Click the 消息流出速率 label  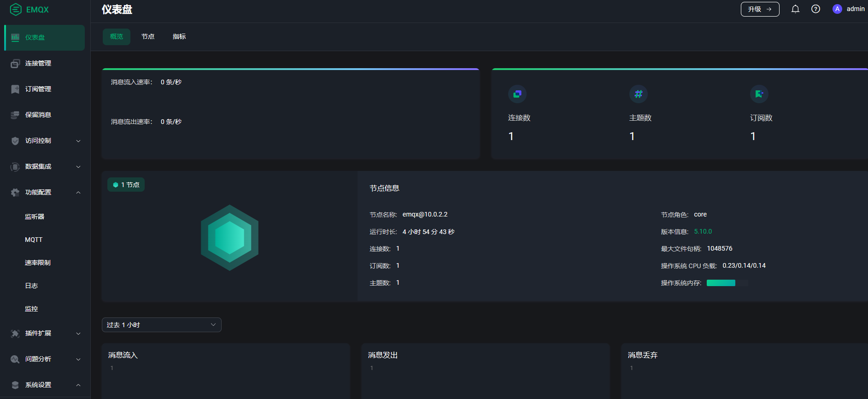(x=132, y=122)
